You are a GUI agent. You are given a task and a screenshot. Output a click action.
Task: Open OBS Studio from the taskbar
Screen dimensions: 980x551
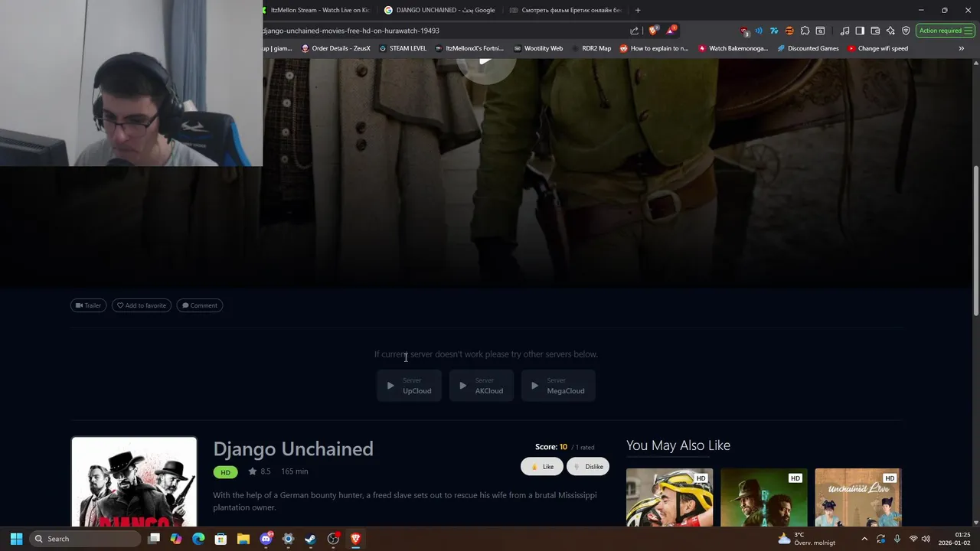click(x=333, y=539)
